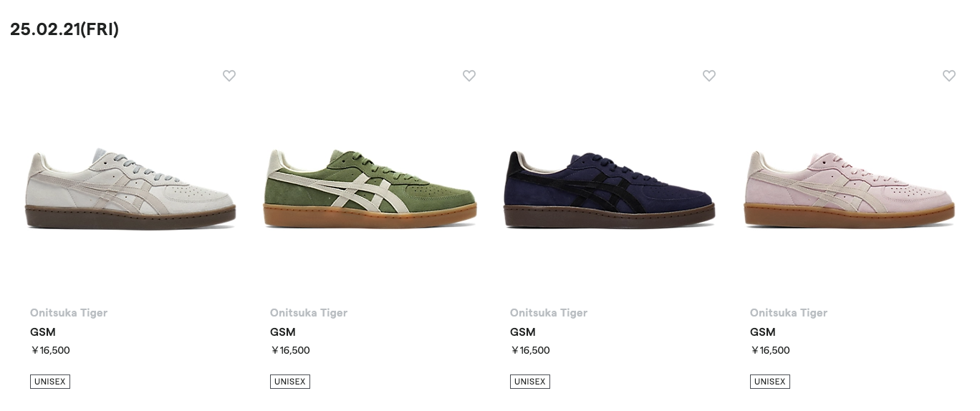Click ¥16,500 price of the pink sneaker
Image resolution: width=980 pixels, height=411 pixels.
pyautogui.click(x=770, y=351)
